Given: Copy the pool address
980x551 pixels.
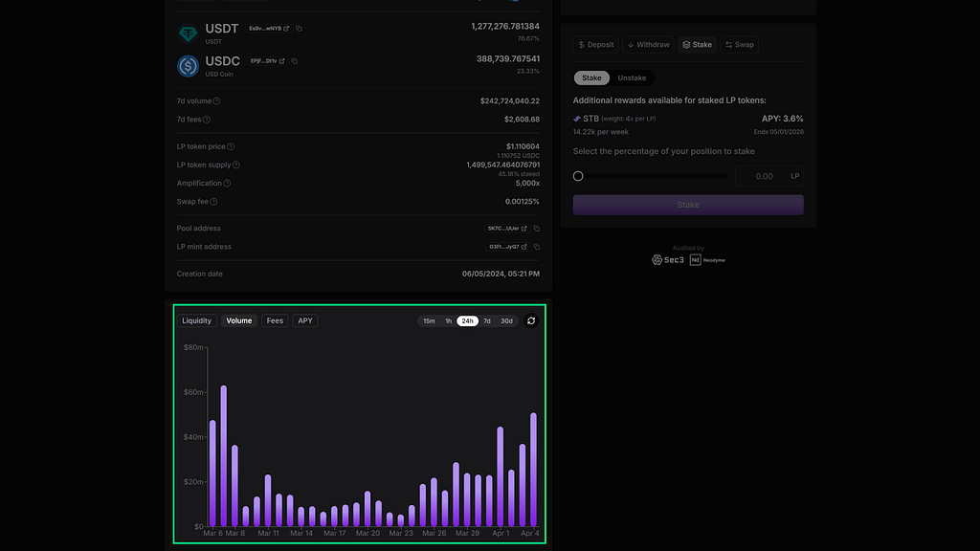Looking at the screenshot, I should 536,229.
